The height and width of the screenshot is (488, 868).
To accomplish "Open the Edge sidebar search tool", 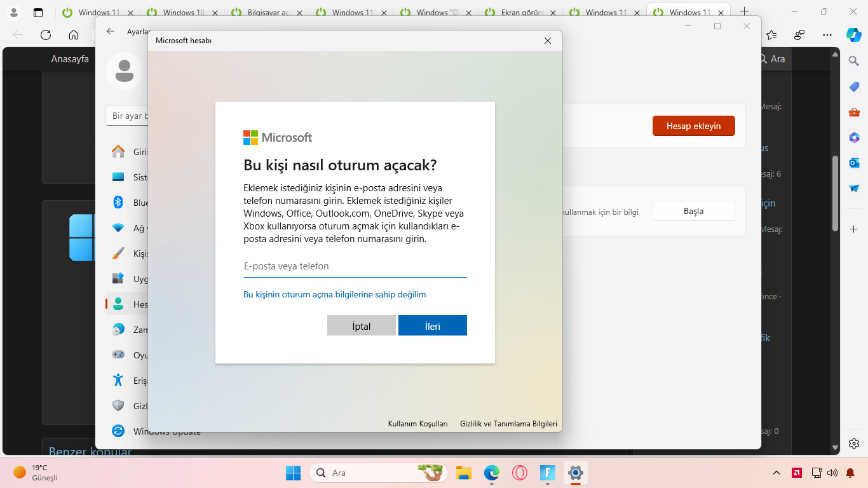I will (x=854, y=61).
